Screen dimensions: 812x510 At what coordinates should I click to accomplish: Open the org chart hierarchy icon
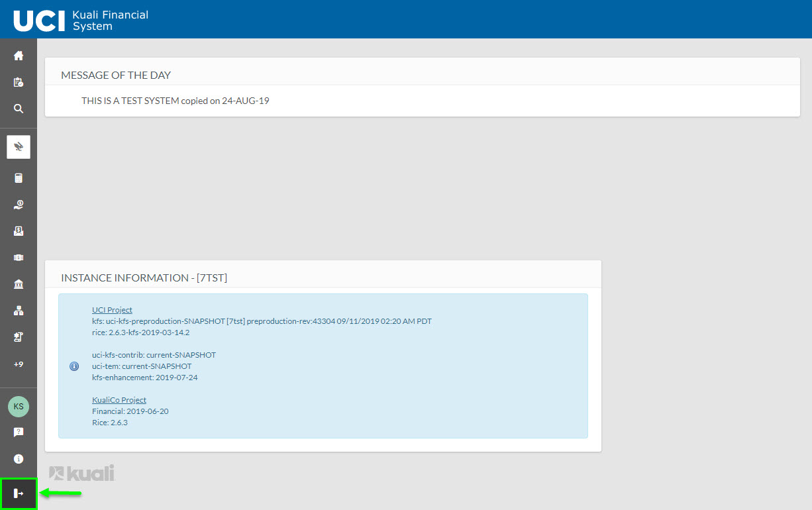[x=19, y=311]
